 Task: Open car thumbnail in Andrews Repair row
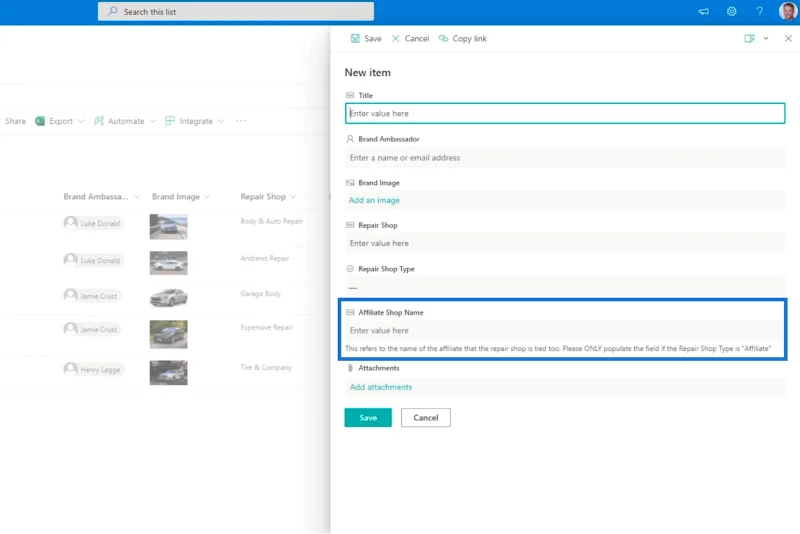point(168,263)
